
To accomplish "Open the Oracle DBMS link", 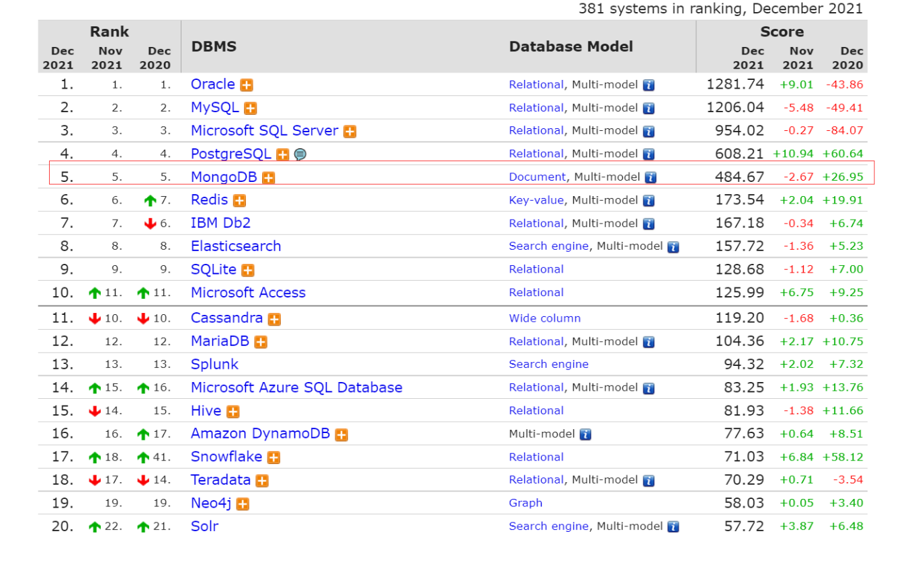I will click(x=213, y=85).
